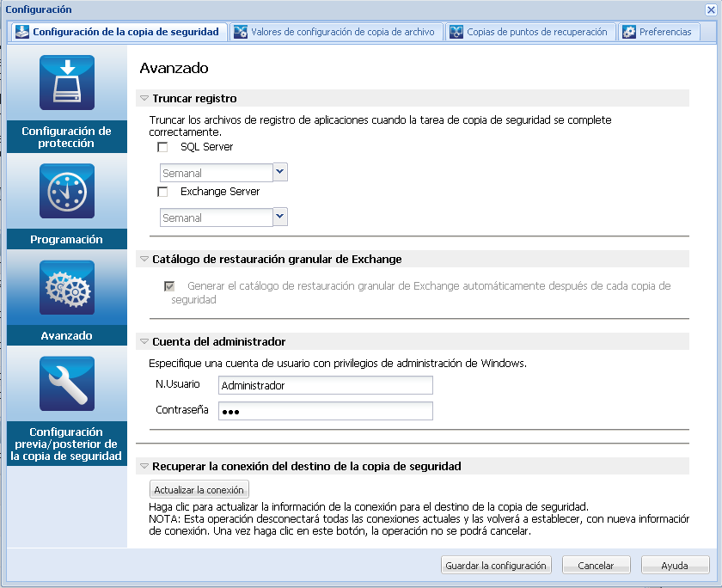Image resolution: width=722 pixels, height=588 pixels.
Task: Open the Semanal dropdown under Exchange Server
Action: [279, 217]
